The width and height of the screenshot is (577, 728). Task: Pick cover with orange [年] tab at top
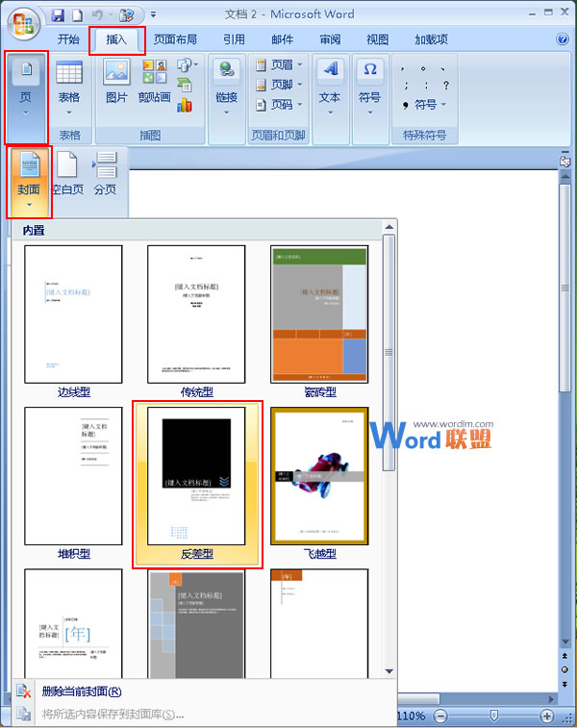coord(319,623)
